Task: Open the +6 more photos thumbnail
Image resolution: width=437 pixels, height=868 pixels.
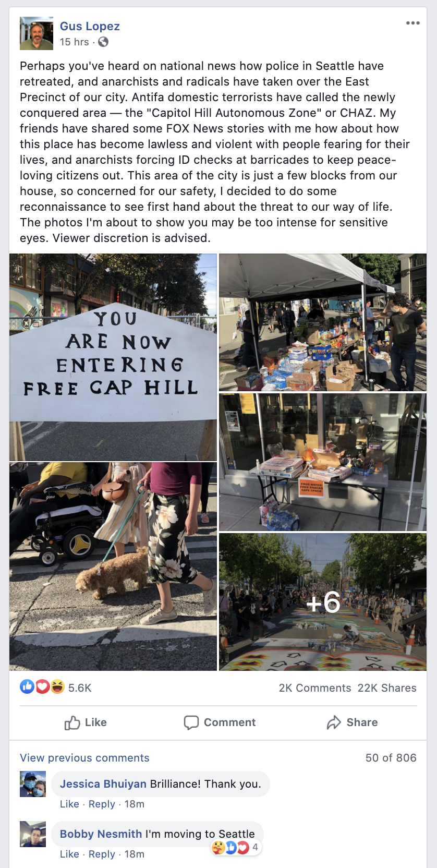Action: pyautogui.click(x=323, y=602)
